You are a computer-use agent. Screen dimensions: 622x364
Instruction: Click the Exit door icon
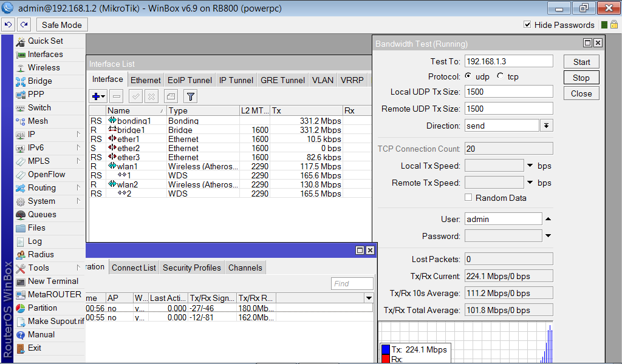[x=20, y=349]
